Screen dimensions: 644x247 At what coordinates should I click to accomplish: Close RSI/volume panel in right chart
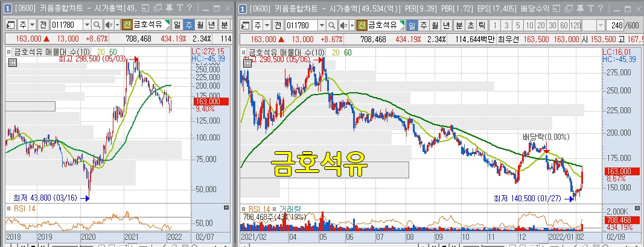tap(637, 208)
